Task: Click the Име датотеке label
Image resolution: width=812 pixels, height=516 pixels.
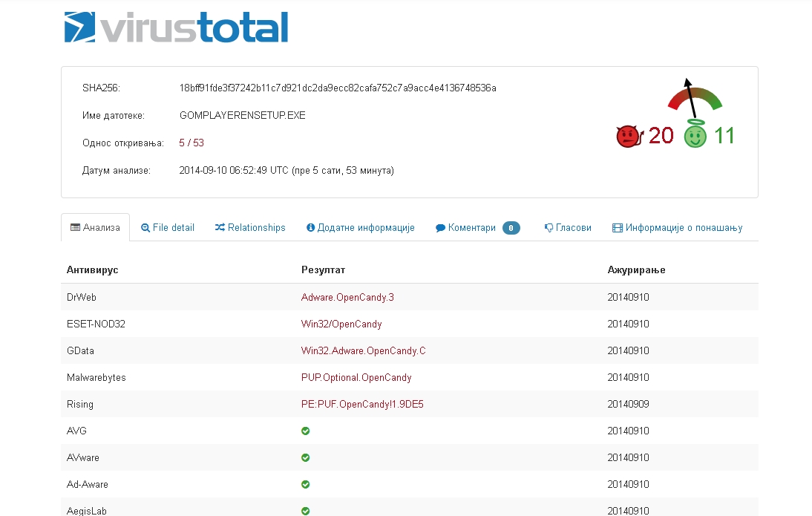Action: 114,116
